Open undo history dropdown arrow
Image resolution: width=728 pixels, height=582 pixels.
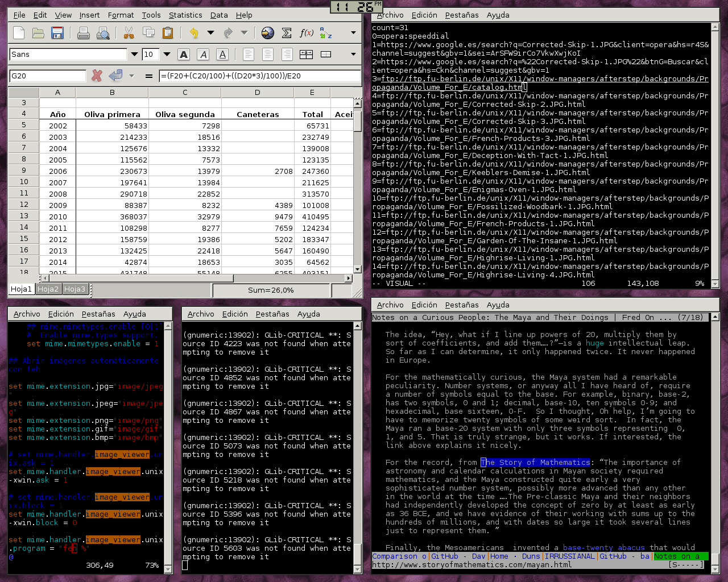(210, 33)
